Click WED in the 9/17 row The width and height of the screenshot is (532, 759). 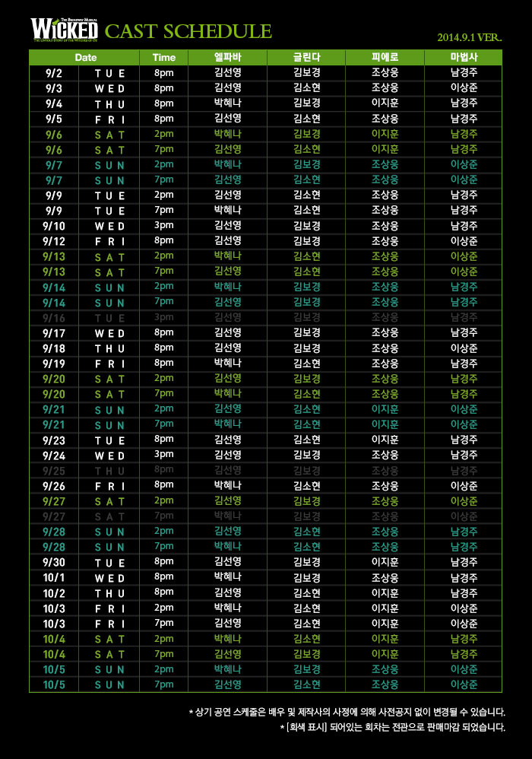[x=109, y=332]
